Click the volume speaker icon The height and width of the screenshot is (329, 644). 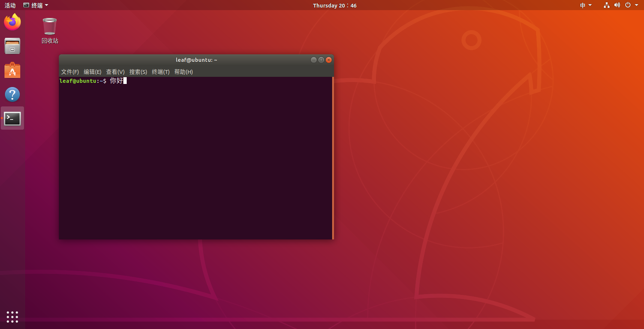(x=617, y=5)
